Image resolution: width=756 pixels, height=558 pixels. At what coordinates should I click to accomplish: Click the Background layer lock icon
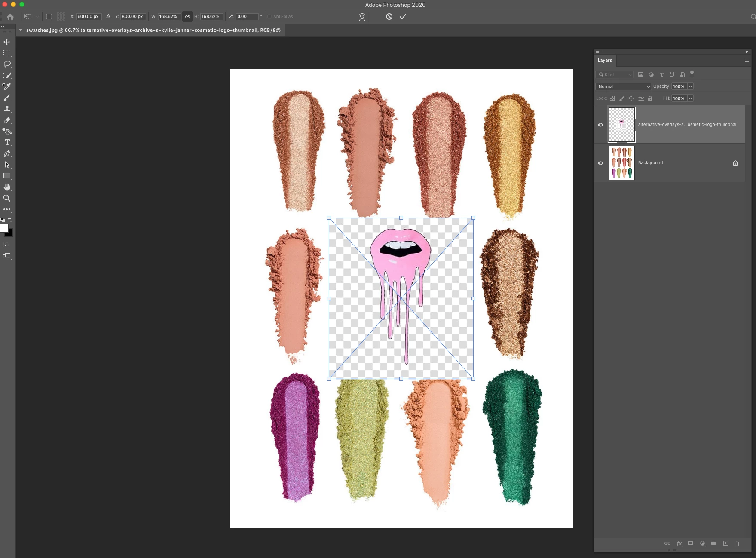(x=735, y=163)
